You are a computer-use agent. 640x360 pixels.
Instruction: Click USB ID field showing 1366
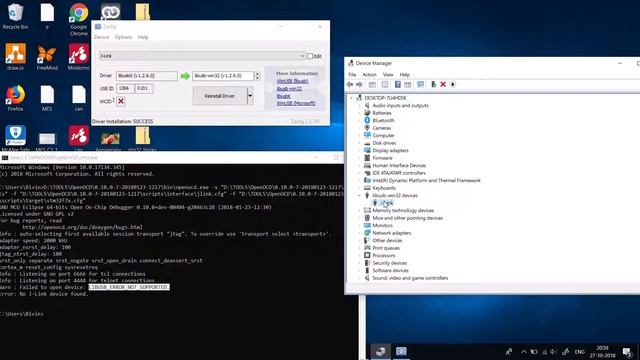(x=125, y=88)
